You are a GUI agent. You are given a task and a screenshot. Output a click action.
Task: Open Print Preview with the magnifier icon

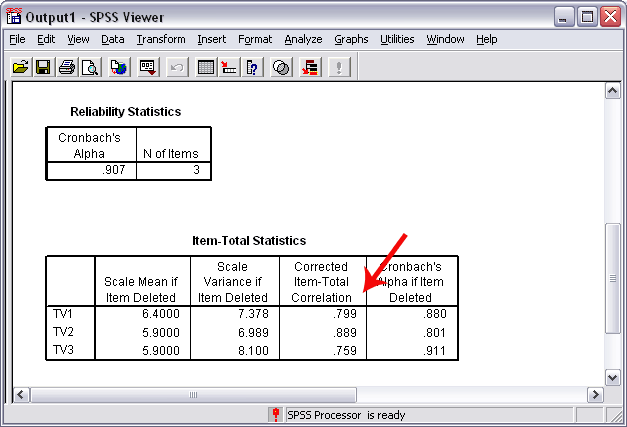pyautogui.click(x=90, y=67)
